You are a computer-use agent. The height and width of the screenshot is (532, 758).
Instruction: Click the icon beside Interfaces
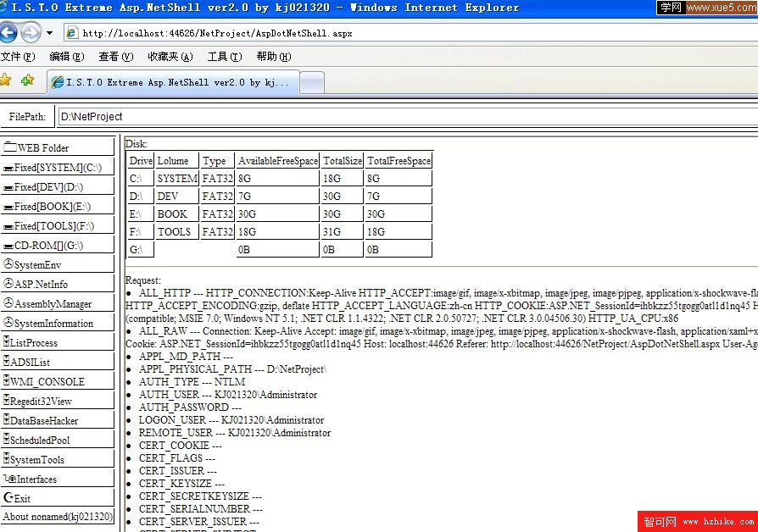(9, 479)
